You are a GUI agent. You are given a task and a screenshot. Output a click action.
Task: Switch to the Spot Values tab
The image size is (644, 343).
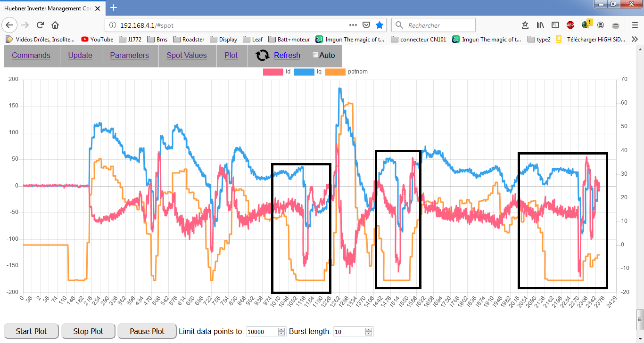tap(187, 56)
